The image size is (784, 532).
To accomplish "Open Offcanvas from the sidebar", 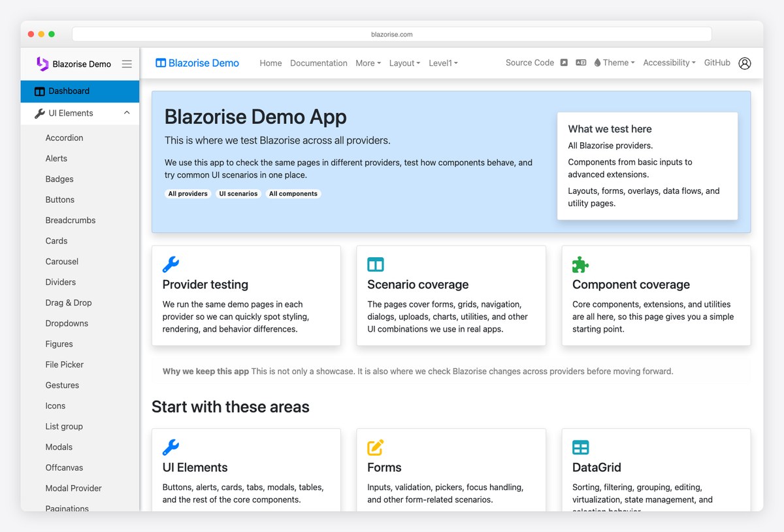I will click(64, 468).
